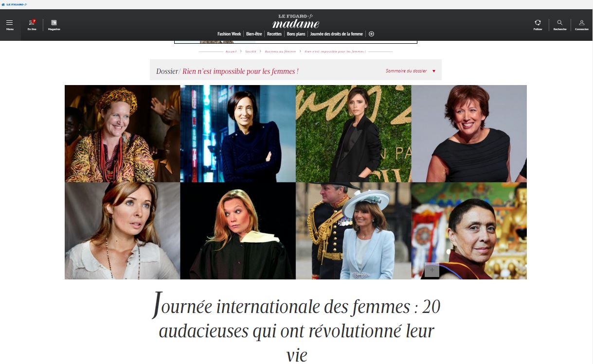Open the Recettes nav item
593x364 pixels.
(274, 34)
